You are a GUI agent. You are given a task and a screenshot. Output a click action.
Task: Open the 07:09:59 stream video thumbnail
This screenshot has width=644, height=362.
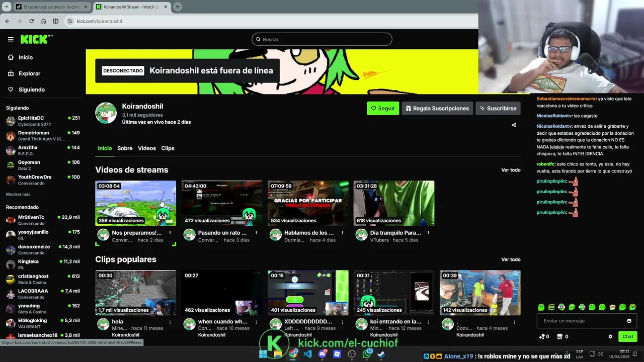[x=308, y=203]
